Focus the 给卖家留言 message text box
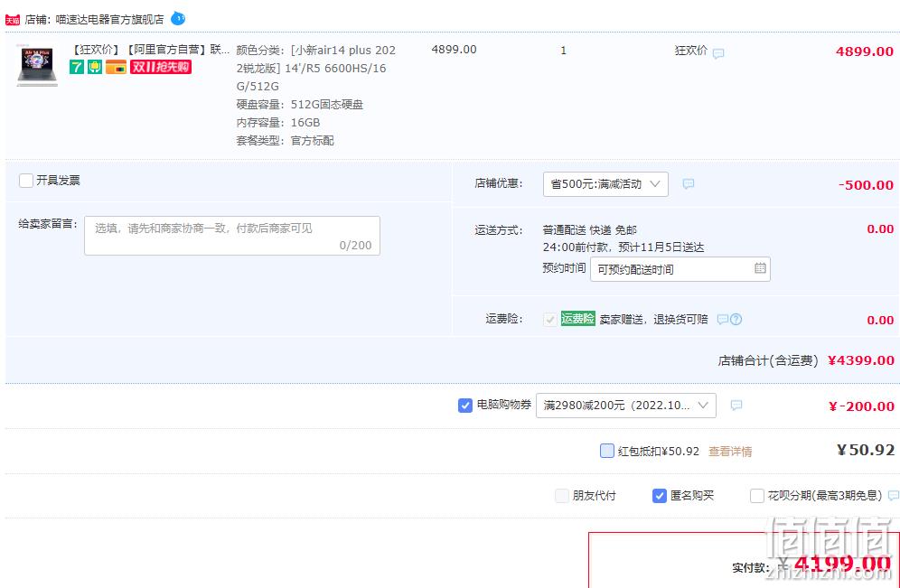900x588 pixels. point(232,236)
